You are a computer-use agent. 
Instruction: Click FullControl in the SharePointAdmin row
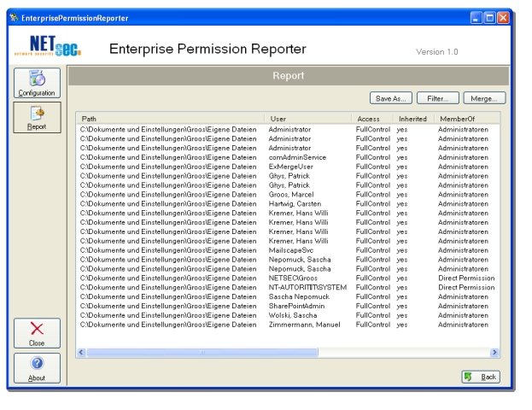pos(373,306)
